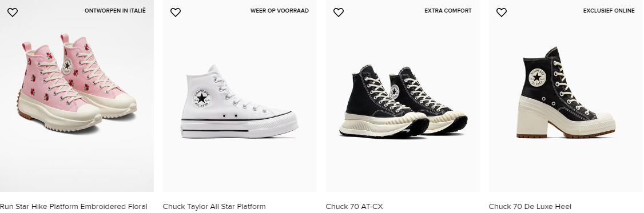Click the 'Exclusief online' badge
This screenshot has width=644, height=213.
[x=609, y=11]
